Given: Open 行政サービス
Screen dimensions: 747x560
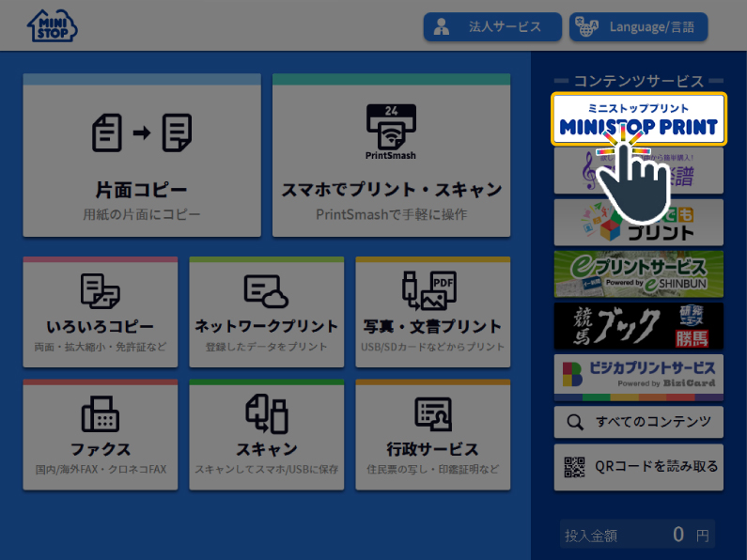Looking at the screenshot, I should [x=432, y=435].
